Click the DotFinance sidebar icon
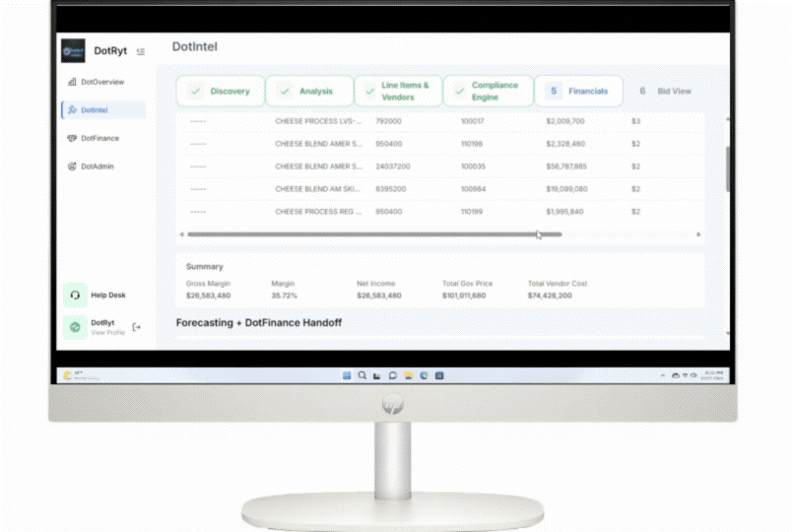The height and width of the screenshot is (532, 793). point(72,139)
